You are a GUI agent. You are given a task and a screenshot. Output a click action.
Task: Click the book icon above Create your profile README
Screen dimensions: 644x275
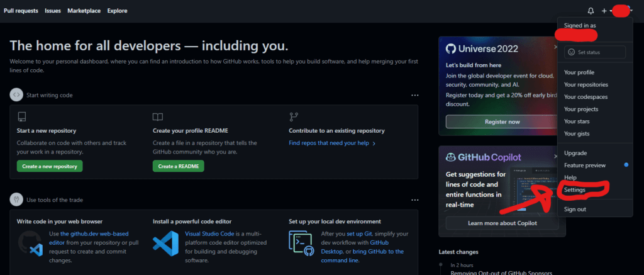158,117
